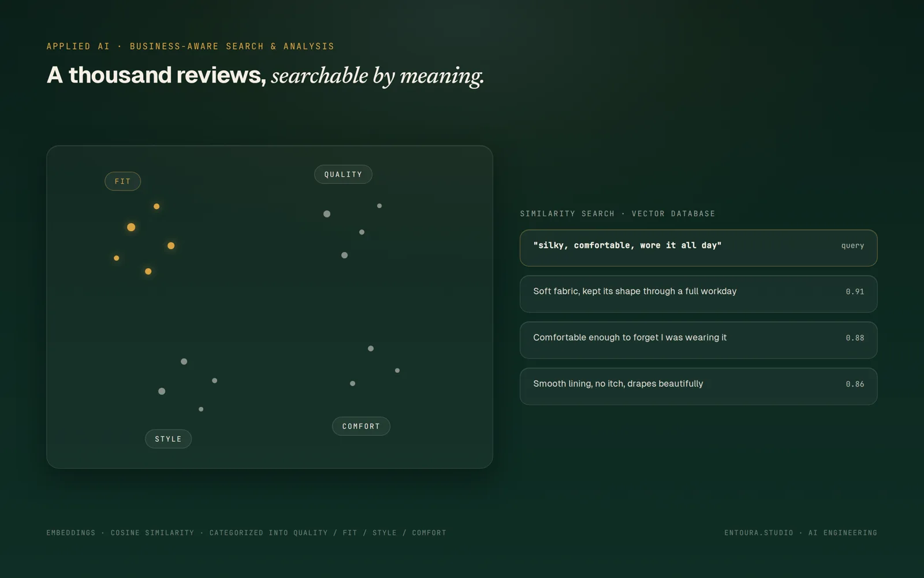Select the QUALITY category tag
Viewport: 924px width, 578px height.
(x=343, y=175)
